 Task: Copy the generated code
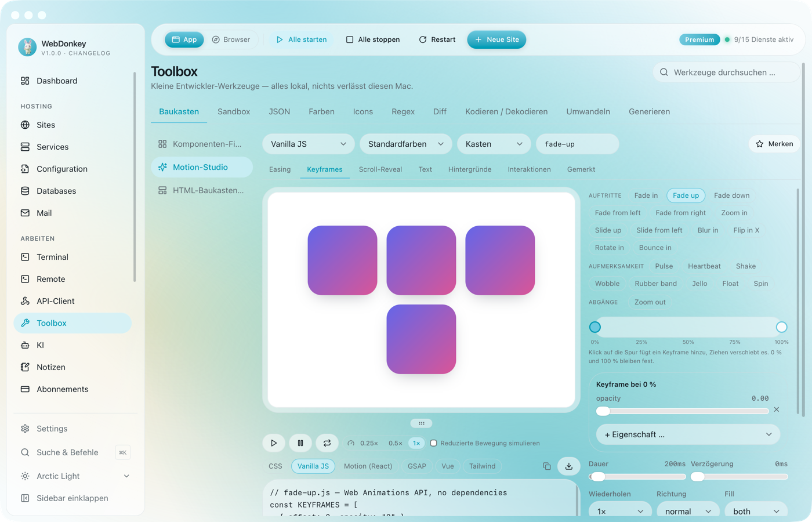547,466
